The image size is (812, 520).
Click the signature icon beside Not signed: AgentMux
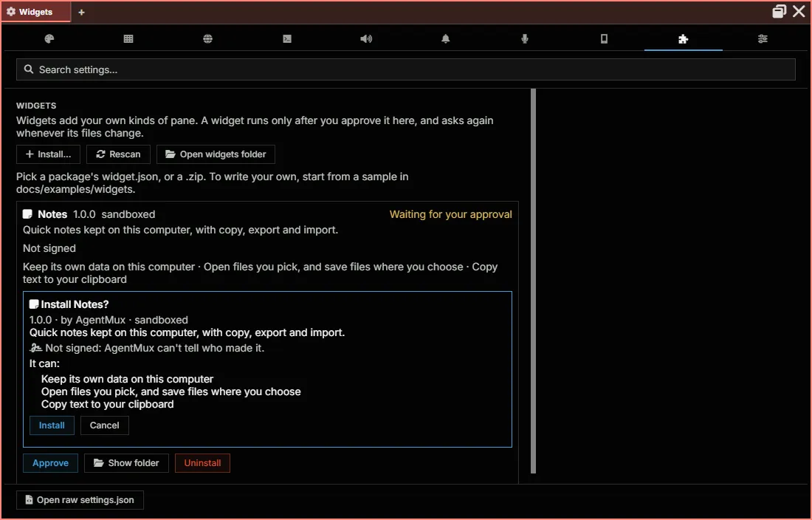coord(35,348)
